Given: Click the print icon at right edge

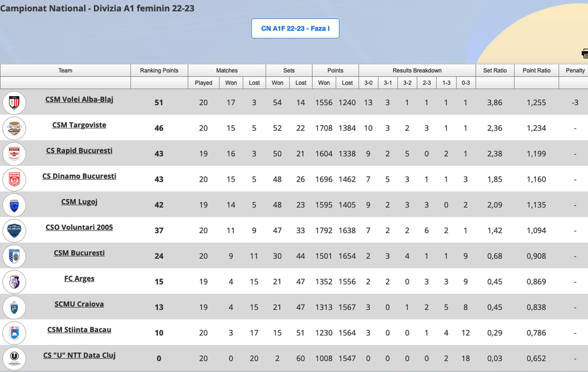Looking at the screenshot, I should 584,54.
